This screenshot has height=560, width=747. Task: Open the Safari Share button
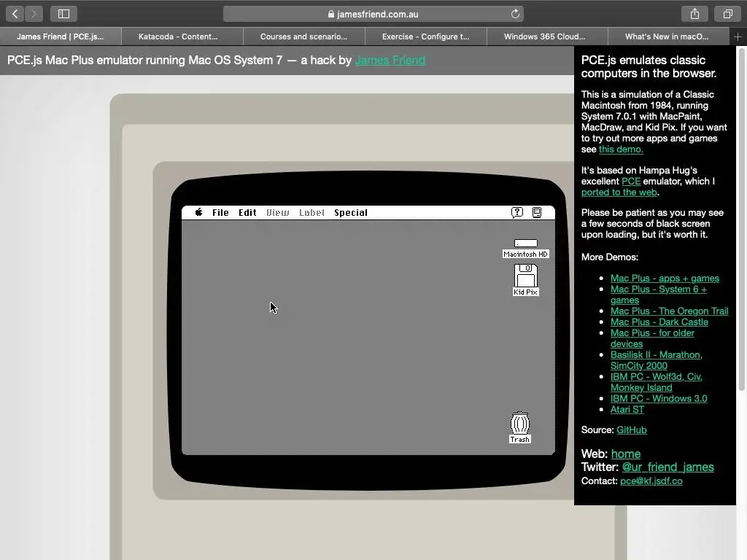pos(694,14)
